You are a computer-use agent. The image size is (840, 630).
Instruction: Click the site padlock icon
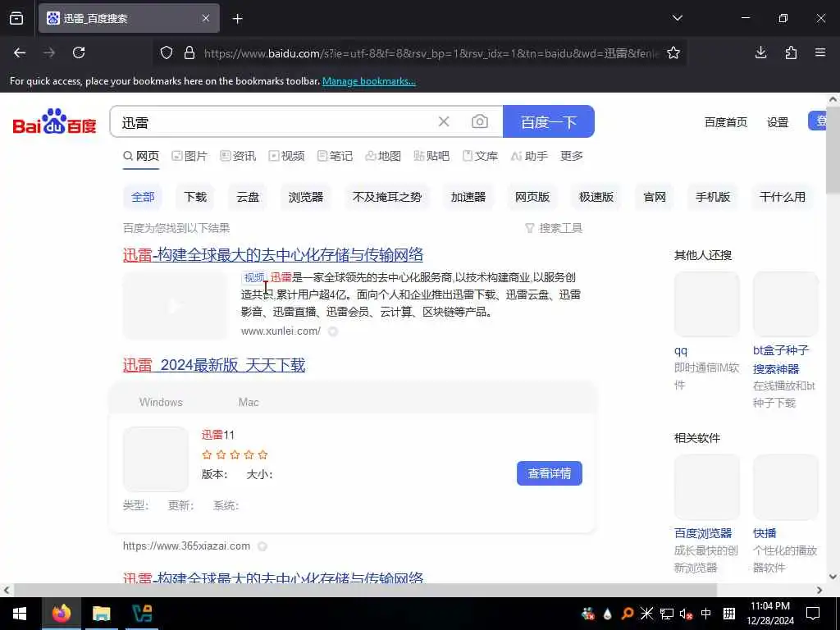(189, 52)
